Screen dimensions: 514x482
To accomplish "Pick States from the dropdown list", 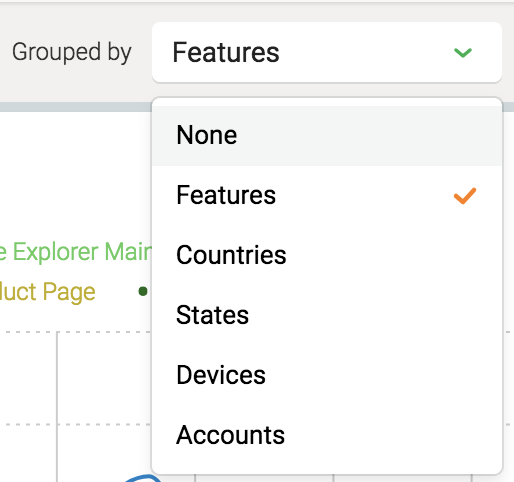I will click(327, 315).
